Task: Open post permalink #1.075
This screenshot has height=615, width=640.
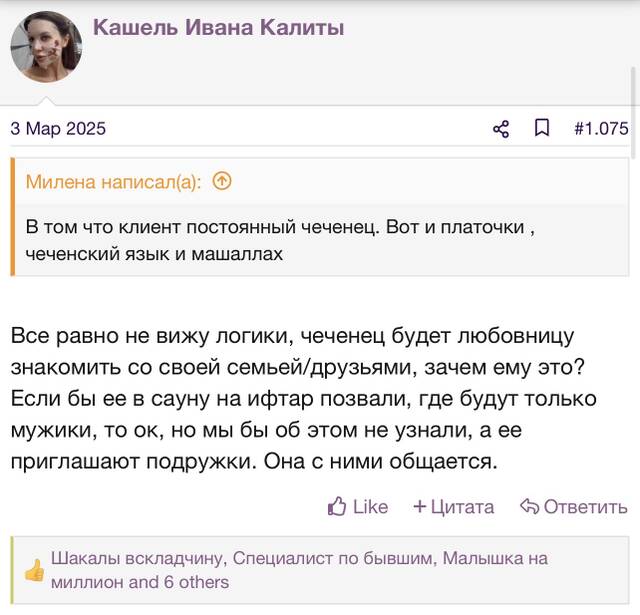Action: click(601, 129)
